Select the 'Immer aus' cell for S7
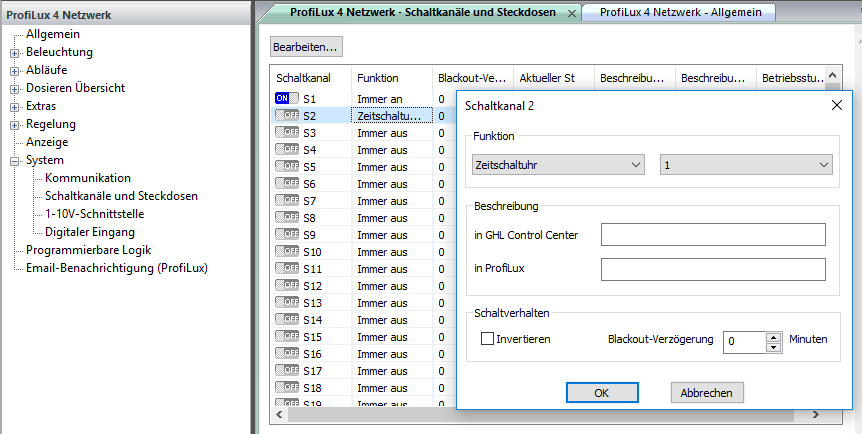Viewport: 862px width, 434px height. coord(392,201)
